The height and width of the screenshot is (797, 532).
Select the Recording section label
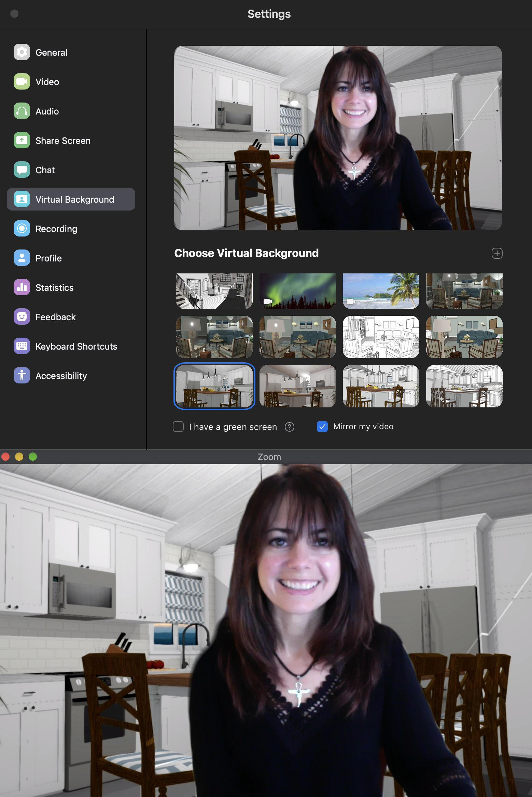pos(56,229)
